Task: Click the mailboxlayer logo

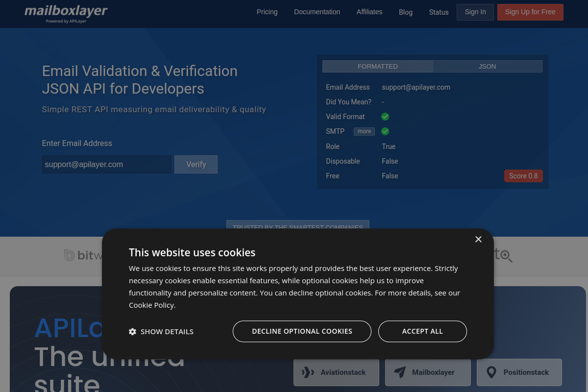Action: click(x=66, y=13)
